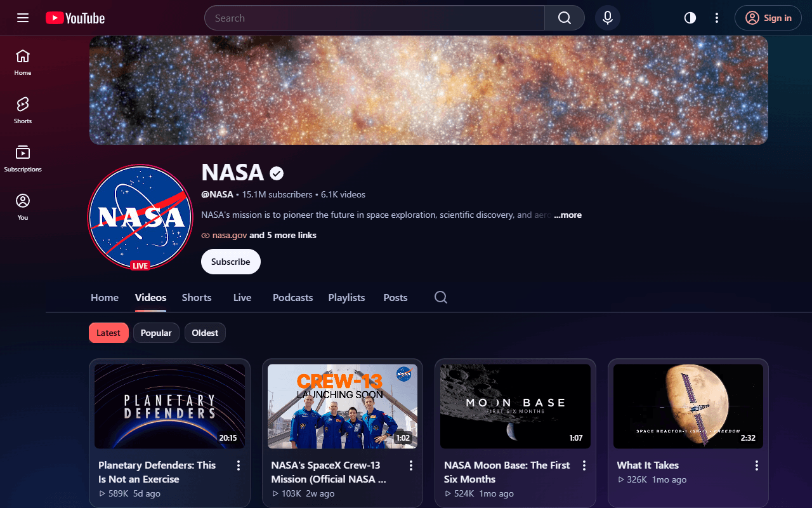Search within channel magnifier icon
Image resolution: width=812 pixels, height=508 pixels.
coord(441,297)
